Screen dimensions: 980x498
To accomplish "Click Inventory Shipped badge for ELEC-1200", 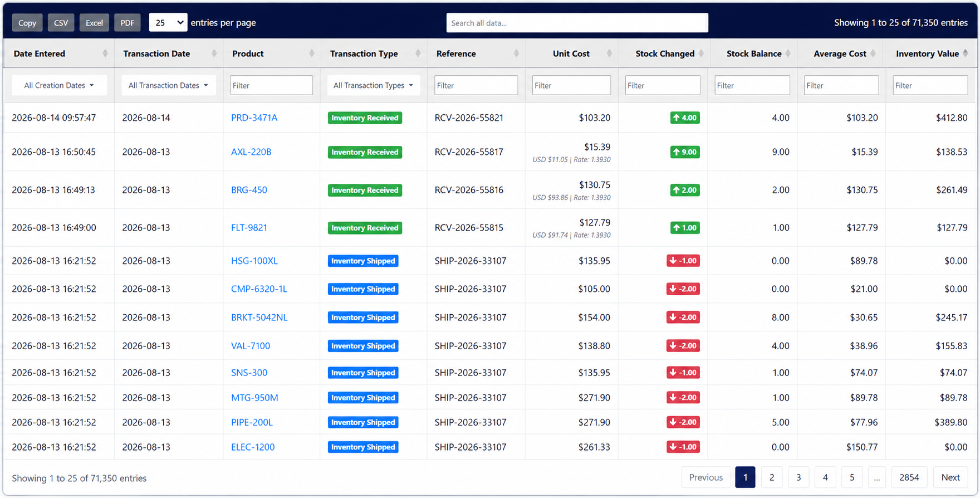I will click(x=363, y=447).
